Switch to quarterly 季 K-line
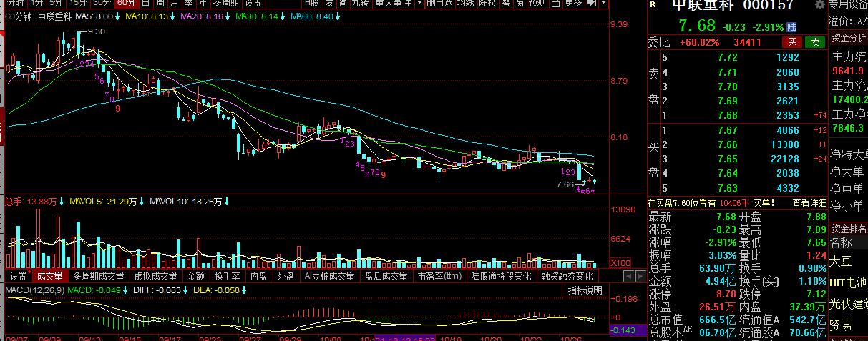The height and width of the screenshot is (341, 868). click(189, 4)
